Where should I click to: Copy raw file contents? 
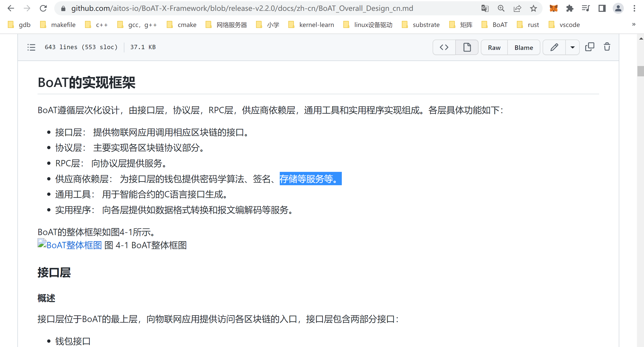point(590,47)
